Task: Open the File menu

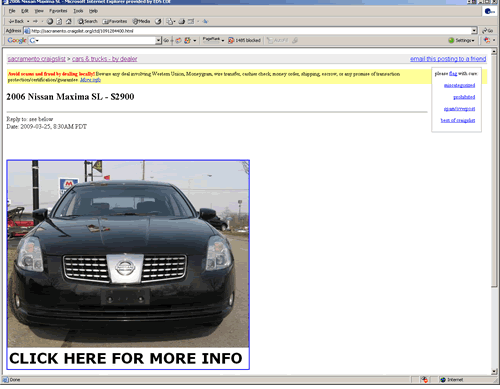Action: [x=12, y=11]
